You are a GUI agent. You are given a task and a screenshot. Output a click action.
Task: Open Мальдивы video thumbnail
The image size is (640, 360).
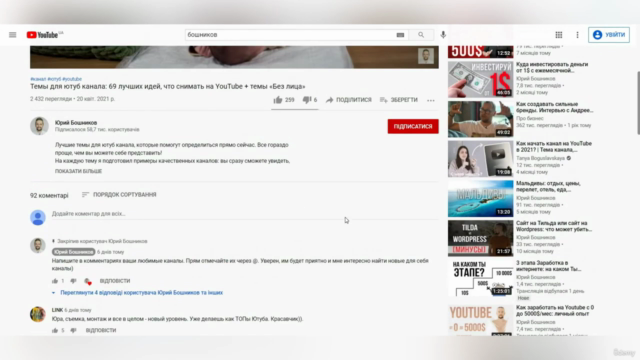click(x=480, y=199)
